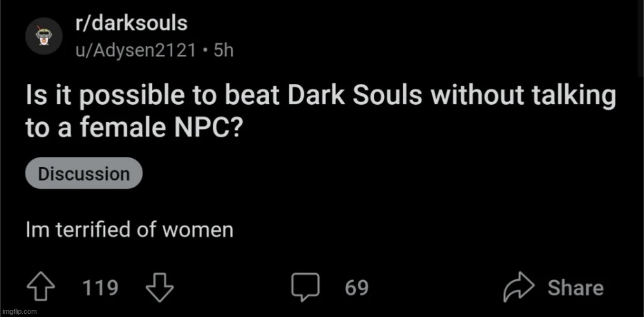Go to the r/darksouls subreddit
644x317 pixels.
(x=130, y=24)
